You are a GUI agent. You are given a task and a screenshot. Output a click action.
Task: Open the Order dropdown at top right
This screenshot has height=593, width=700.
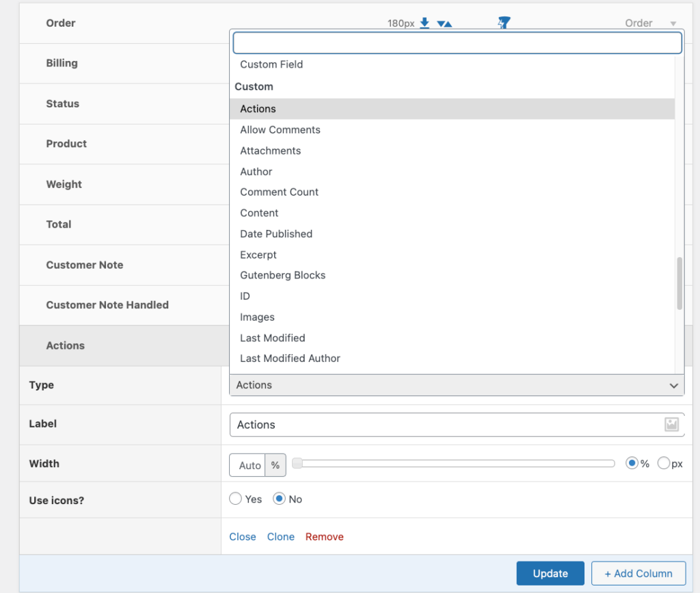(648, 23)
